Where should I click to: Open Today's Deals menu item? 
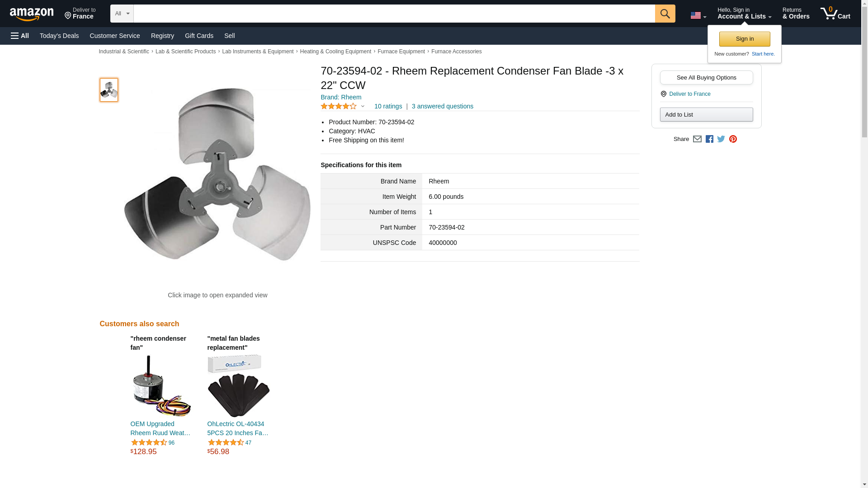(59, 36)
